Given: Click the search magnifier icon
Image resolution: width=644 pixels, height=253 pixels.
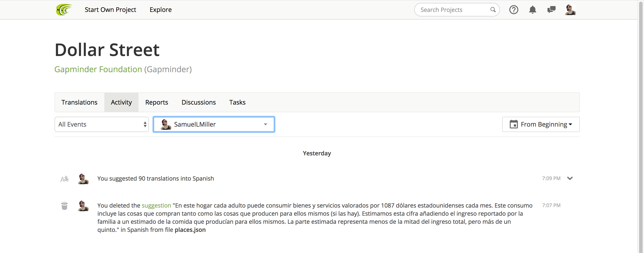Looking at the screenshot, I should click(x=493, y=10).
